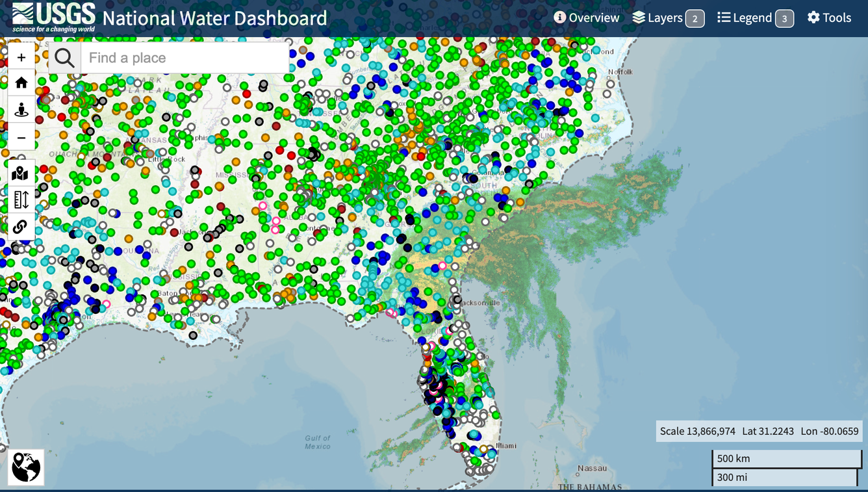
Task: Click inside the Find a place field
Action: click(x=184, y=57)
